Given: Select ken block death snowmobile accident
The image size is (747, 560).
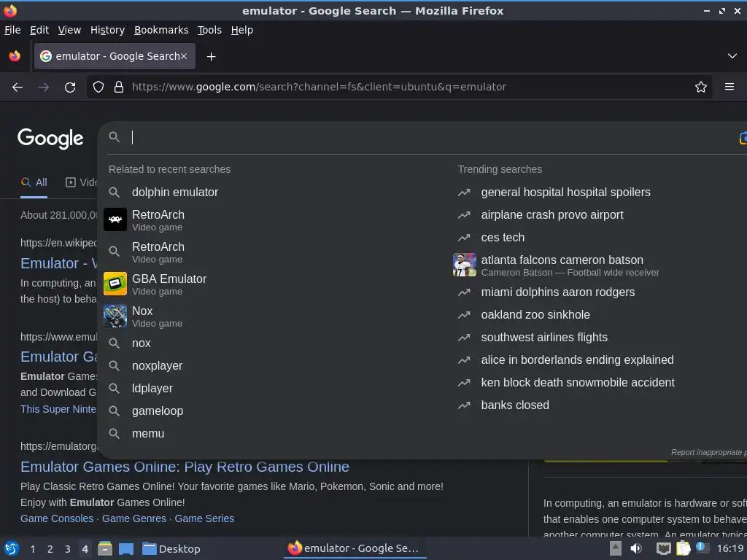Looking at the screenshot, I should (x=578, y=383).
